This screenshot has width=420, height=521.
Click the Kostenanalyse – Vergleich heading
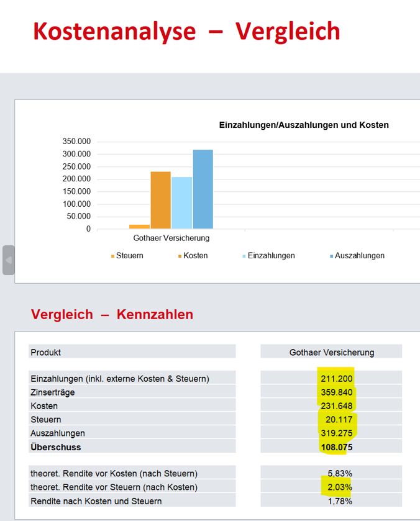pos(186,31)
